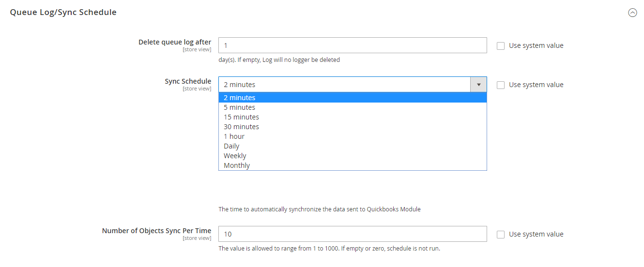Check Use system value for Sync Schedule
Viewport: 644px width, 267px height.
pos(501,85)
